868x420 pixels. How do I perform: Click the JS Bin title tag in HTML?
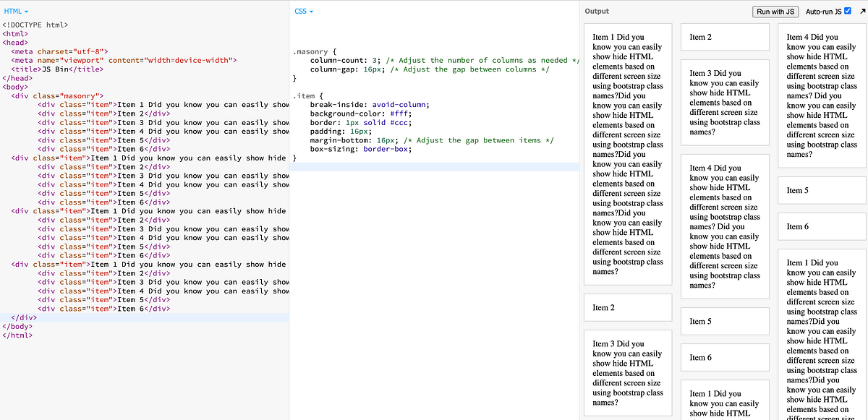[54, 69]
